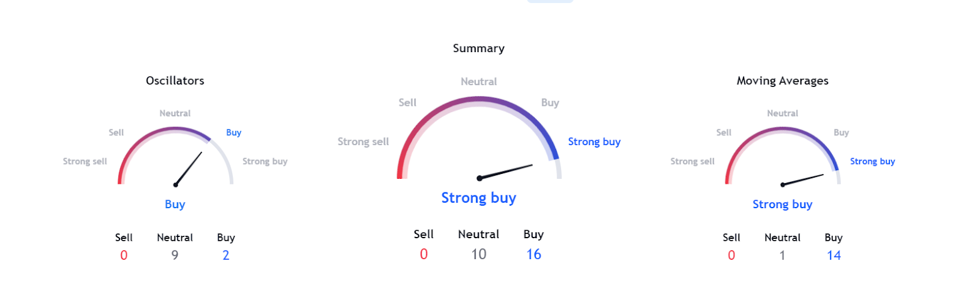Click the Summary Sell count of 0
Screen dimensions: 980x297
coord(423,254)
